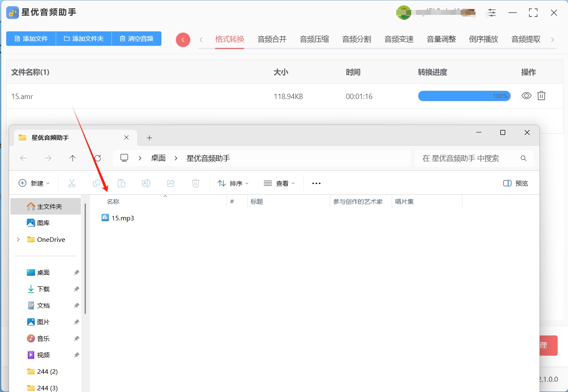Click the red circular back arrow button
Image resolution: width=568 pixels, height=392 pixels.
point(183,40)
